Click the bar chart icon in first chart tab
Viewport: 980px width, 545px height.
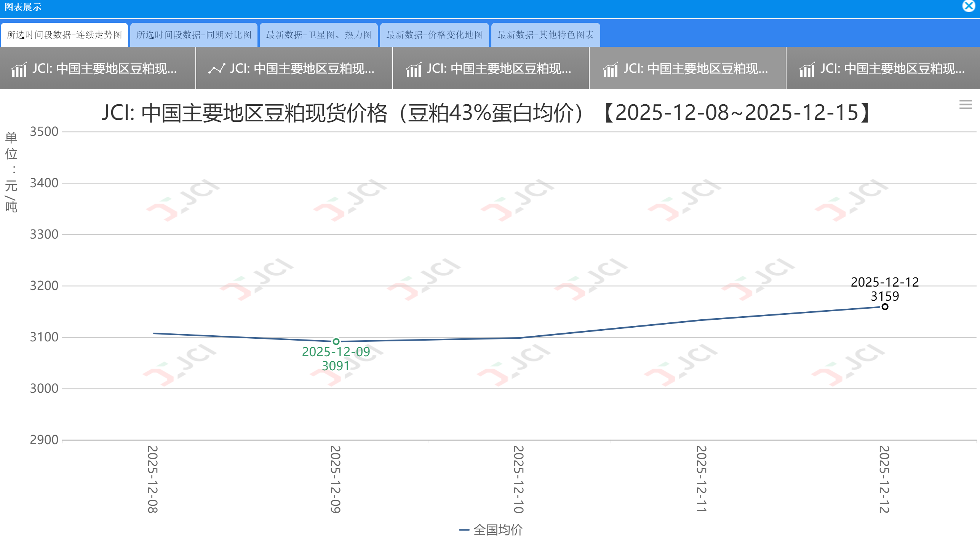point(19,69)
